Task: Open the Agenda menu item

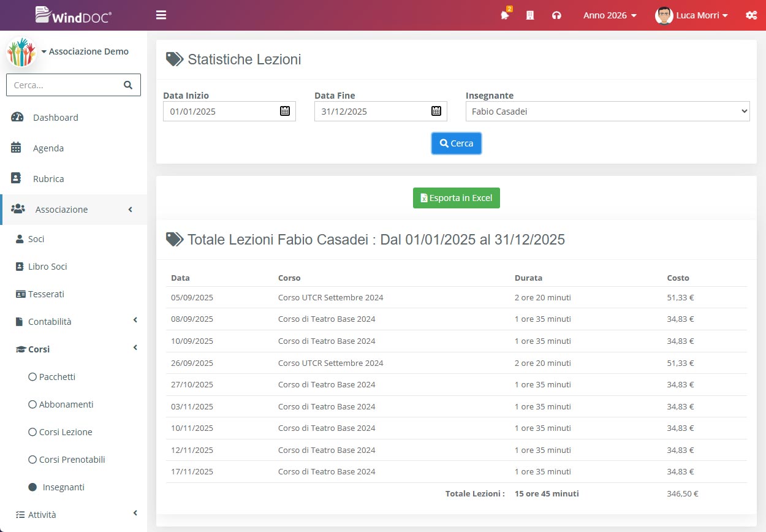Action: [48, 148]
